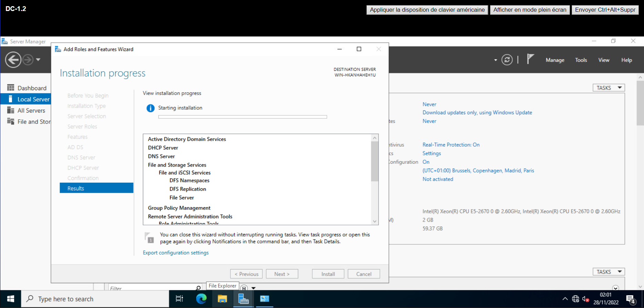Click 'DNS Server' in results list

point(161,156)
